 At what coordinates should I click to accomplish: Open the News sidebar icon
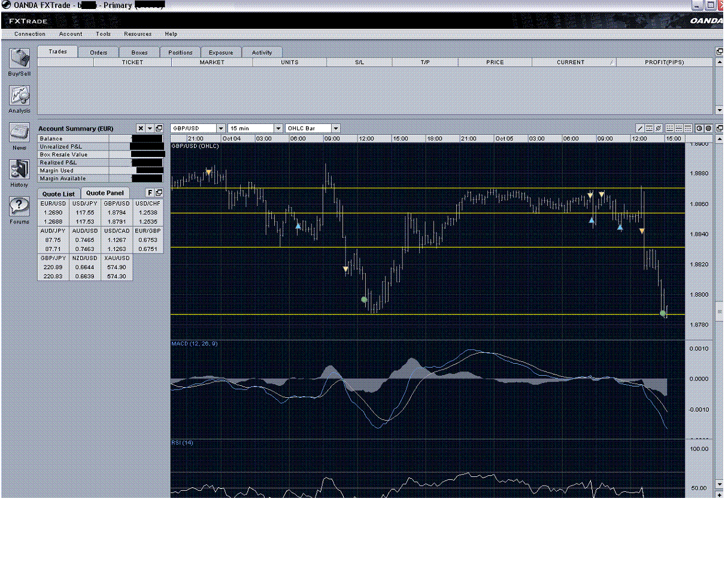[19, 132]
